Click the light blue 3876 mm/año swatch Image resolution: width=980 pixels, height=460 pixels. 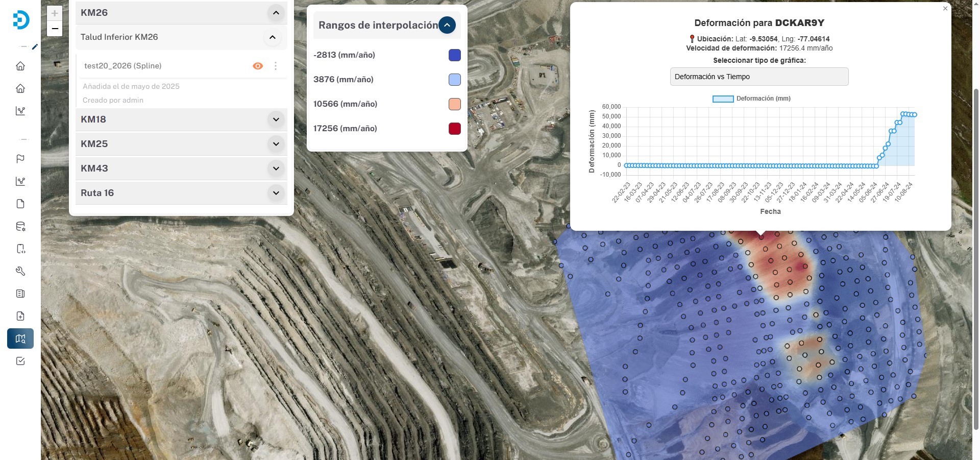(x=455, y=80)
